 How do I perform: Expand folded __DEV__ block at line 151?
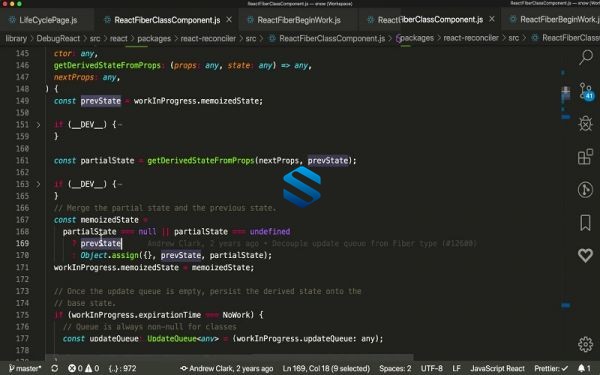[x=38, y=125]
